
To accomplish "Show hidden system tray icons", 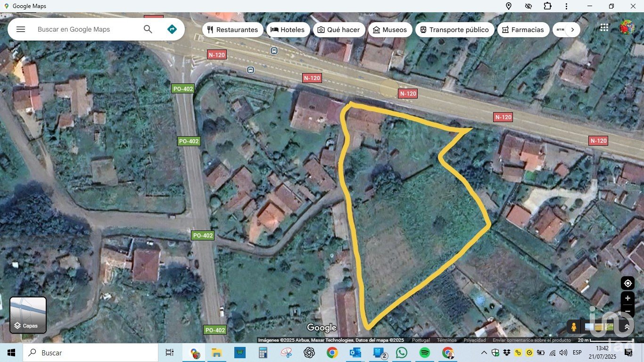I will [x=484, y=353].
